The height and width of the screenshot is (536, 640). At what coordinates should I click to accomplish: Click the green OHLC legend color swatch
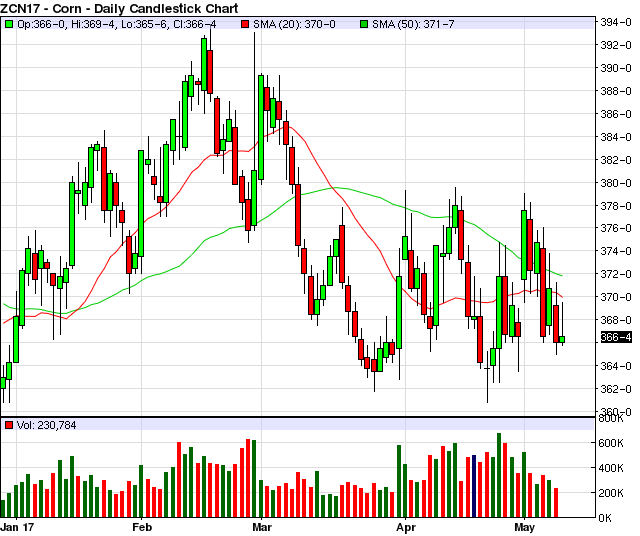[x=9, y=24]
